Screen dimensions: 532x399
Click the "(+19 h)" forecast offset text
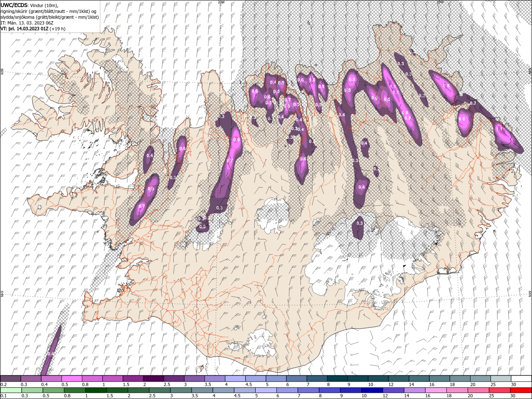57,29
